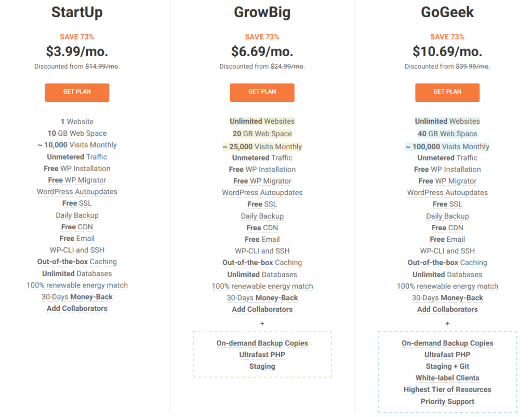Click 'Free WP Migrator' in StartUp column
This screenshot has height=417, width=532.
(x=77, y=180)
